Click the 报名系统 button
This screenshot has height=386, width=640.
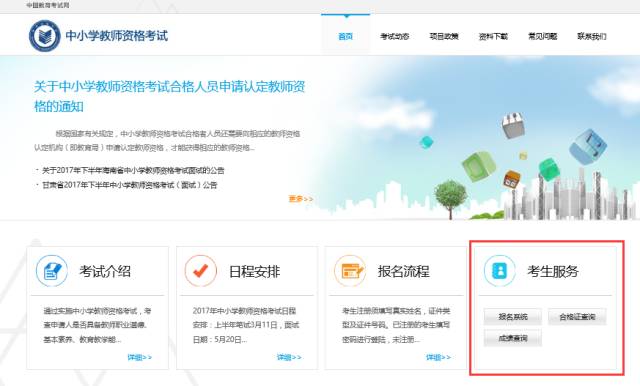(513, 317)
